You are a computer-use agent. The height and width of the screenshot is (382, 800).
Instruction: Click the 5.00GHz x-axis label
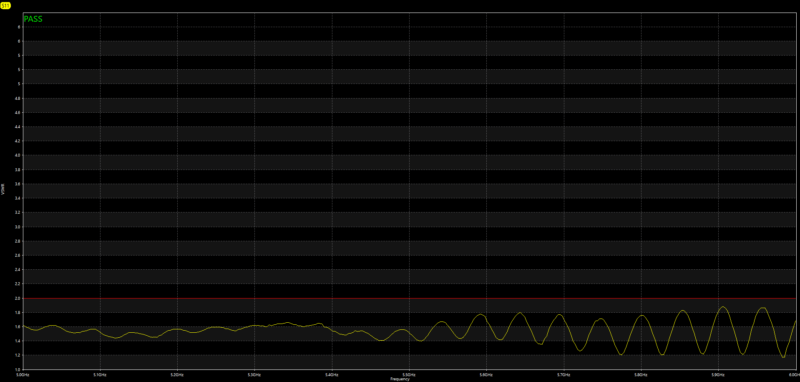[23, 374]
